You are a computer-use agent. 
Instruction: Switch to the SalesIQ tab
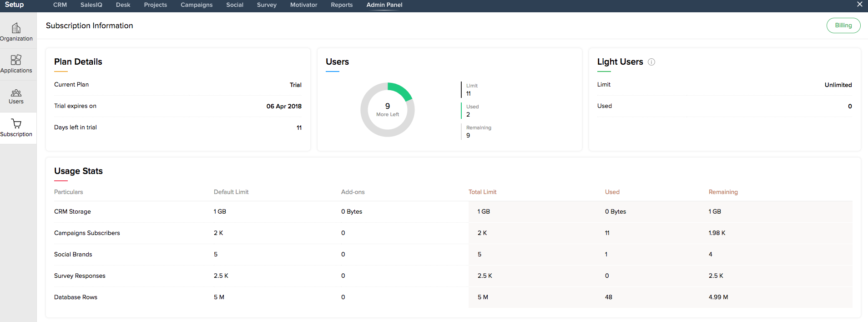pyautogui.click(x=91, y=5)
